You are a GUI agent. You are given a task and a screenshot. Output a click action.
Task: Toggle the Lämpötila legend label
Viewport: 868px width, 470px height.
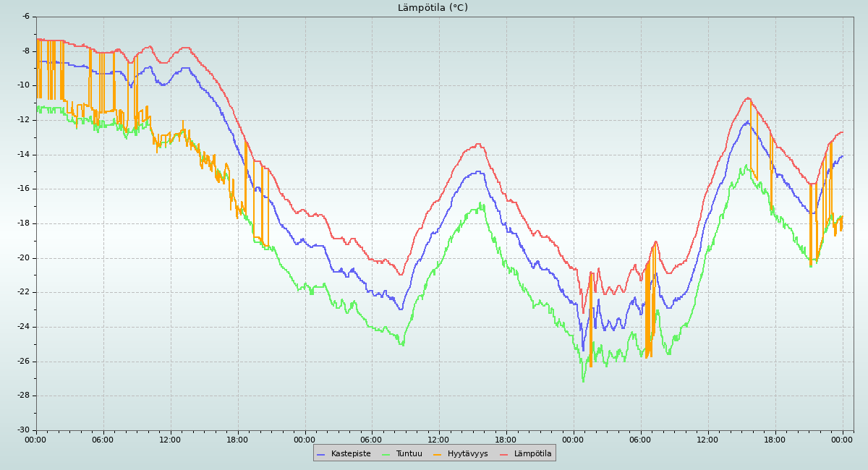click(x=532, y=454)
